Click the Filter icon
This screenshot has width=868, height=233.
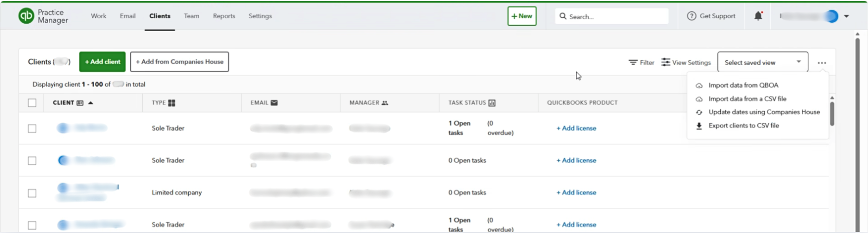(633, 62)
